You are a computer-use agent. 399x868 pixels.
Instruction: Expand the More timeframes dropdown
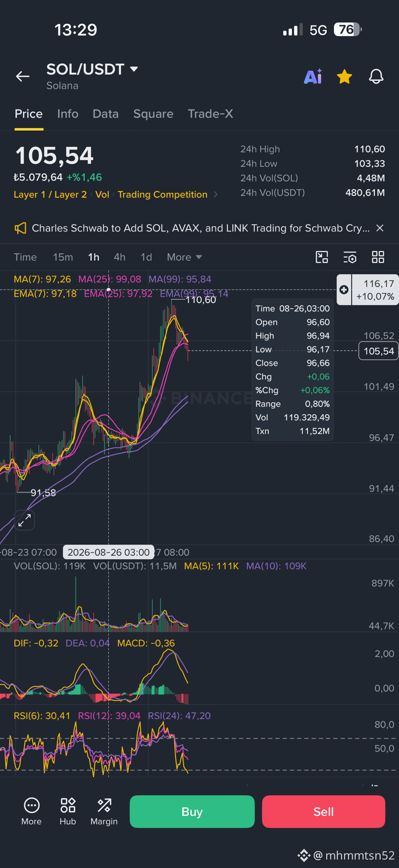pos(185,257)
